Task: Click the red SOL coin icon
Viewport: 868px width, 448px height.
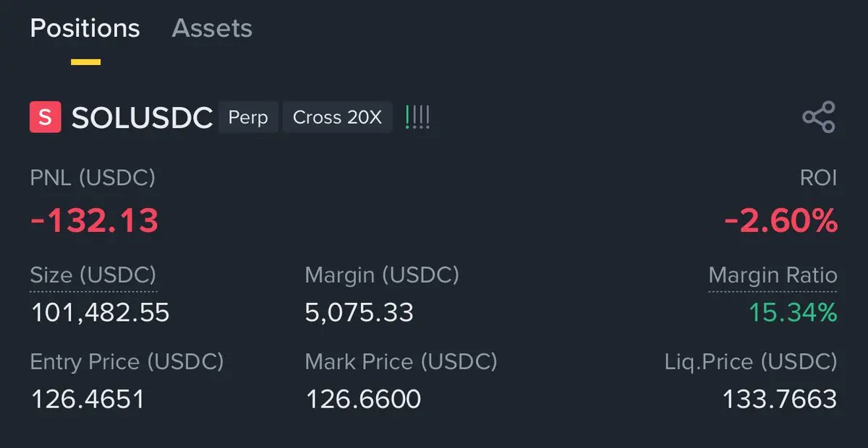Action: [x=45, y=118]
